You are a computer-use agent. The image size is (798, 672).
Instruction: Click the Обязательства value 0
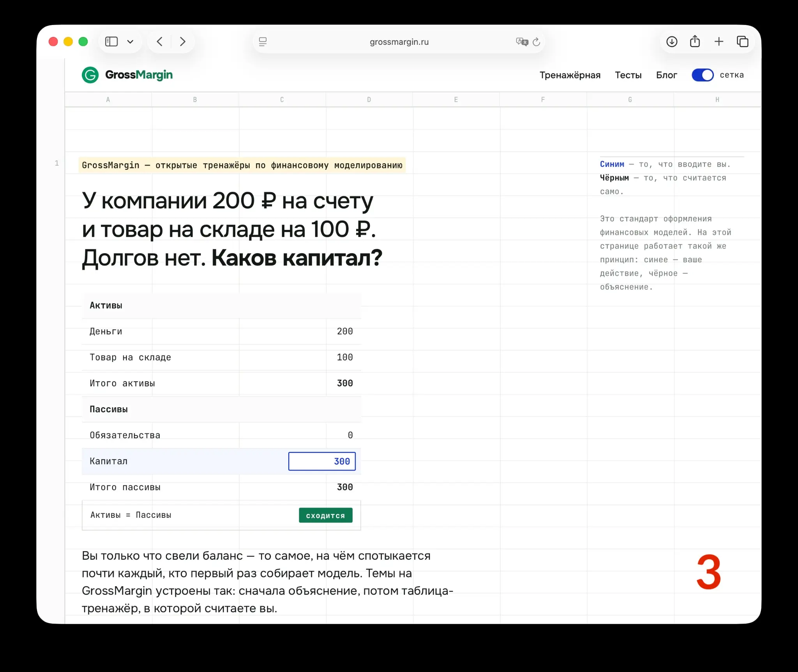tap(350, 436)
